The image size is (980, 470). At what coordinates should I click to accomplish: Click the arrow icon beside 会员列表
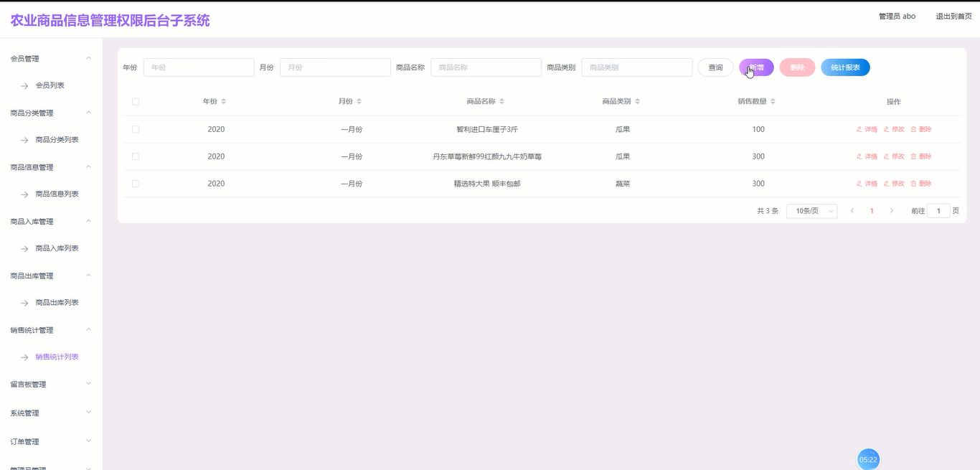24,85
